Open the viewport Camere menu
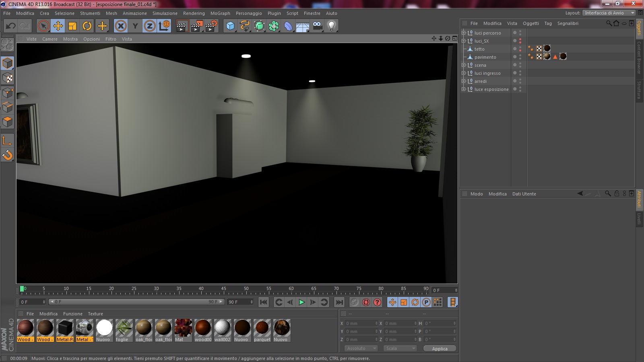Viewport: 644px width, 362px height. (50, 39)
